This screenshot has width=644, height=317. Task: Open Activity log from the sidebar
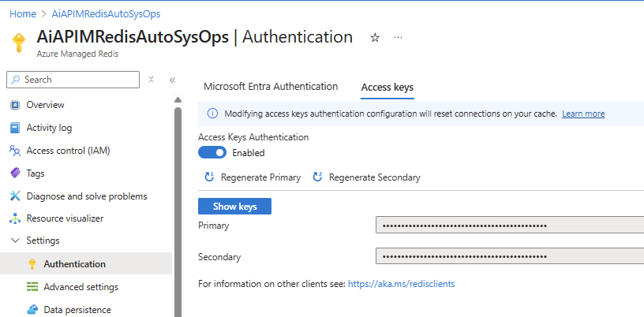[49, 128]
